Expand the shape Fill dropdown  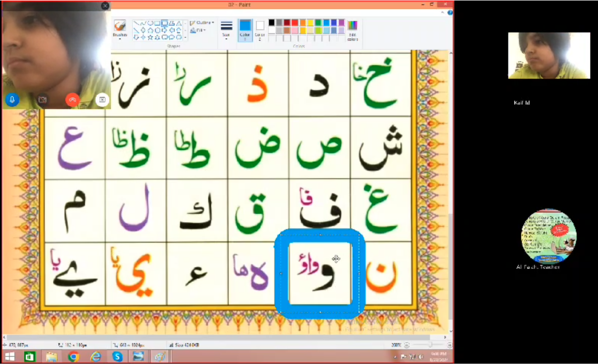198,30
